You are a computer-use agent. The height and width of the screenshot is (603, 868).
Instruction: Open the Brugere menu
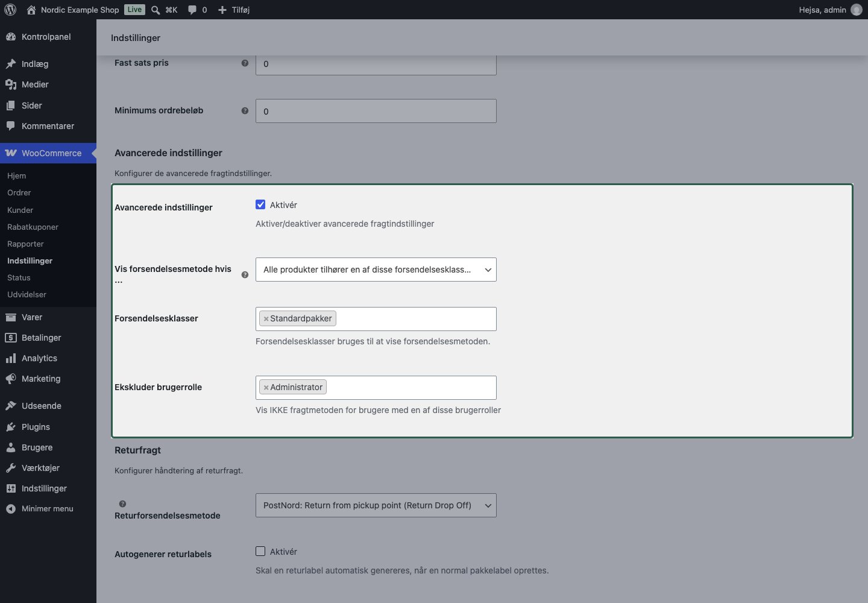pyautogui.click(x=48, y=447)
